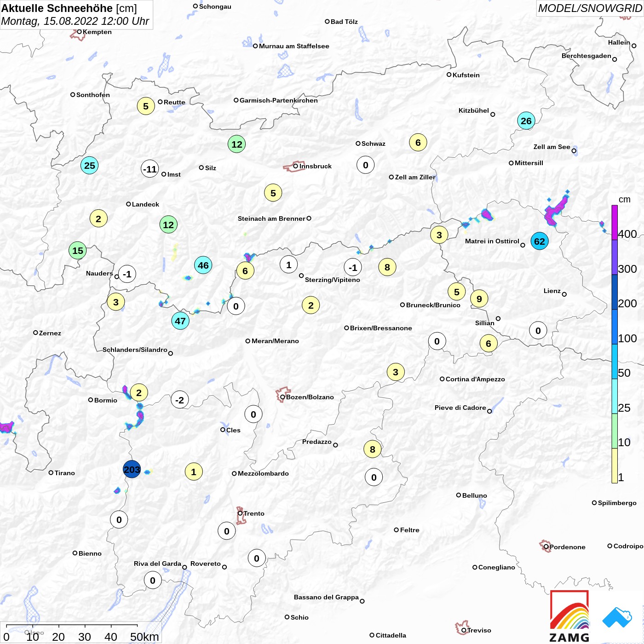Pick the dark blue 200 cm legend swatch

[x=615, y=292]
